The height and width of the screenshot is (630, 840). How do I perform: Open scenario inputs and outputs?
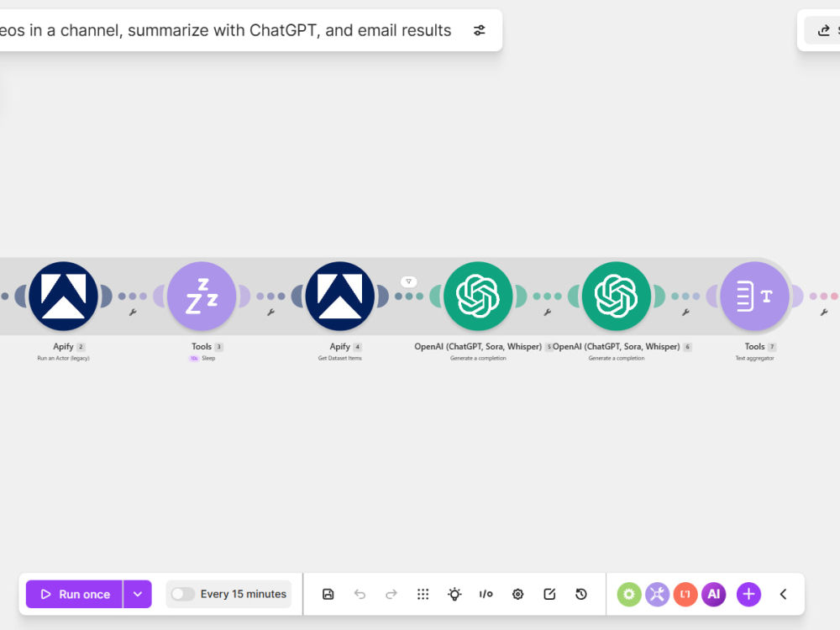point(486,594)
